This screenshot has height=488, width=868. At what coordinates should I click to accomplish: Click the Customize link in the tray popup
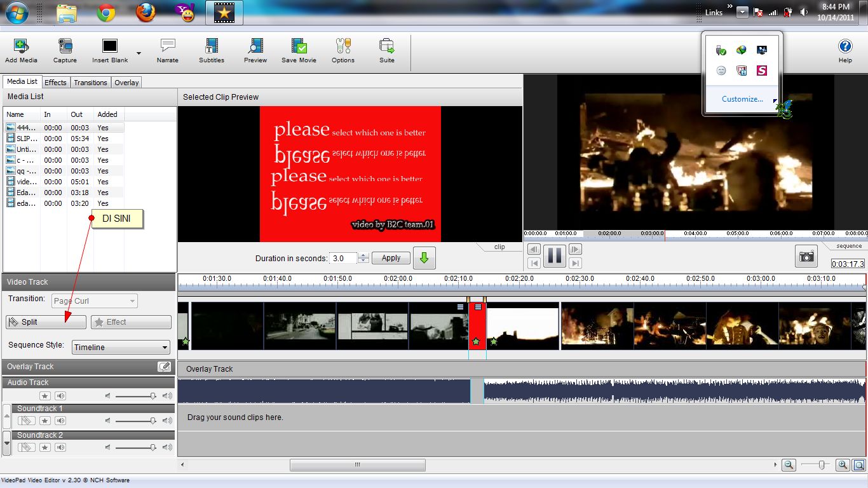click(742, 99)
